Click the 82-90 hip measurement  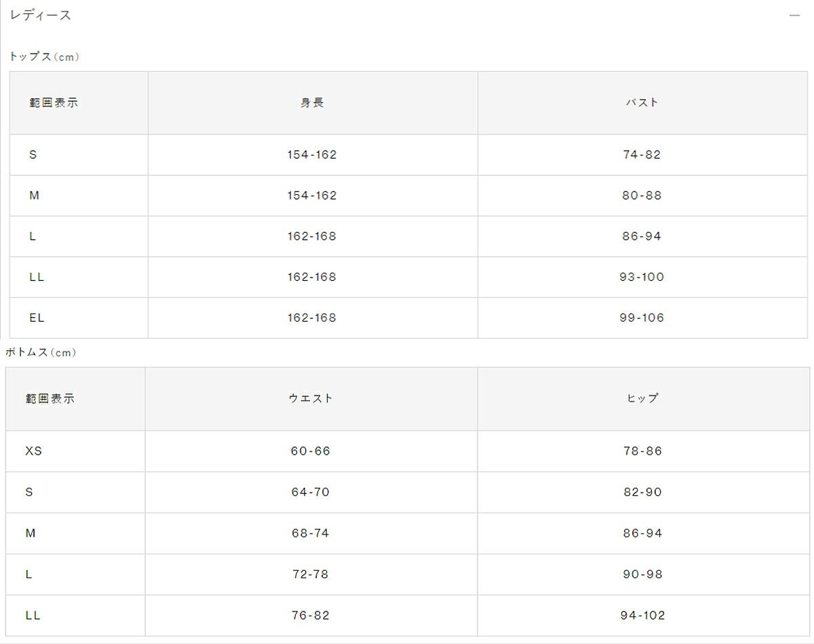pos(642,492)
